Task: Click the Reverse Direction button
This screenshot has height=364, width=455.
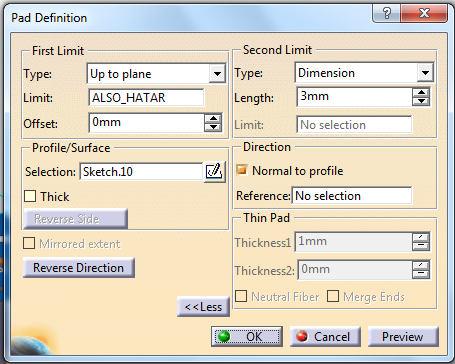Action: point(79,268)
